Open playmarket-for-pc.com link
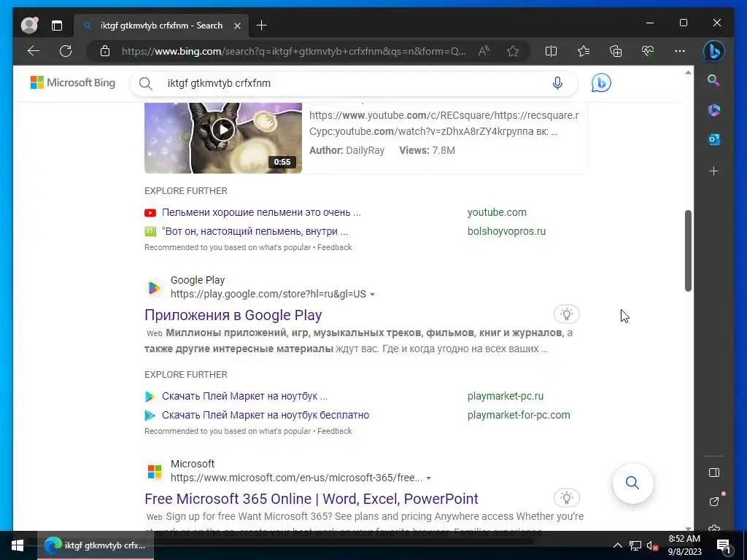 coord(519,415)
